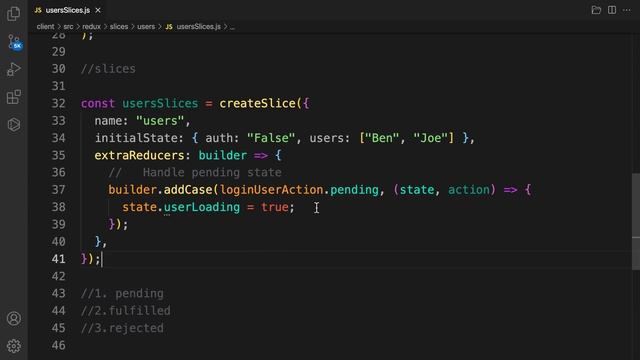Viewport: 640px width, 360px height.
Task: Click loginUserAction on line 37
Action: [x=271, y=190]
